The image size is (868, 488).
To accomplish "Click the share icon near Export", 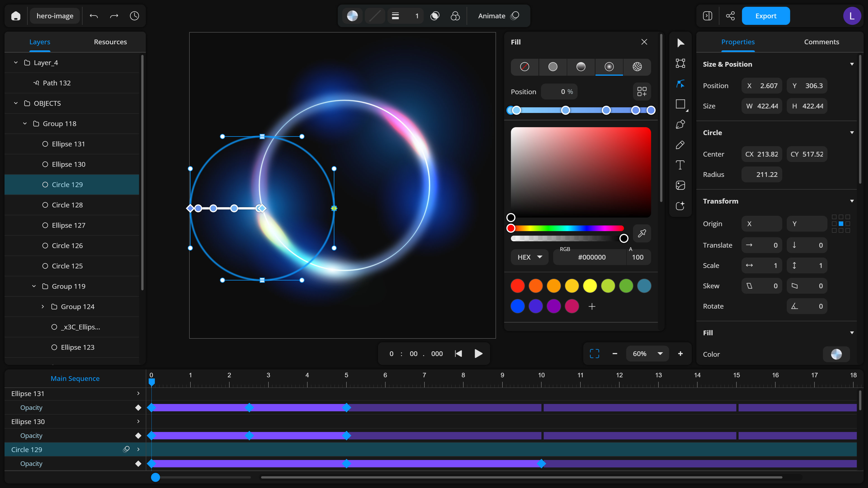I will click(x=730, y=16).
